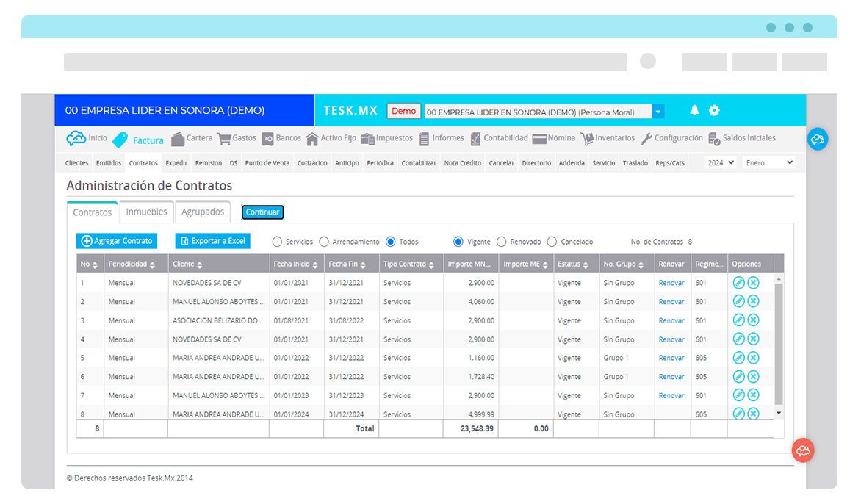Switch to the Inmuebles tab
Viewport: 861px width, 504px height.
[x=146, y=211]
